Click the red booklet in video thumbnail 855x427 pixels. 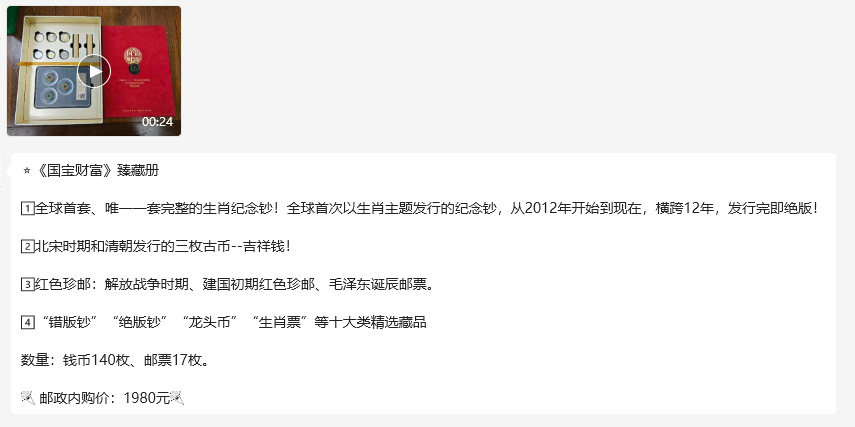139,70
